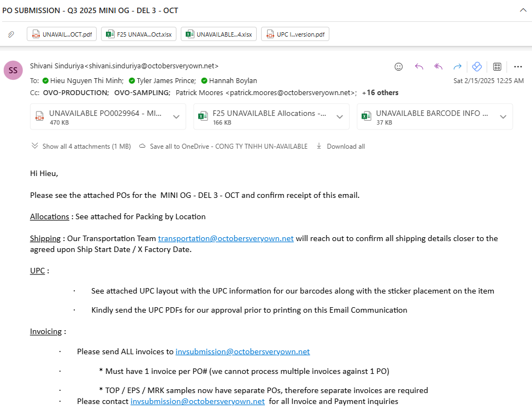
Task: Reply all to the email
Action: point(439,67)
